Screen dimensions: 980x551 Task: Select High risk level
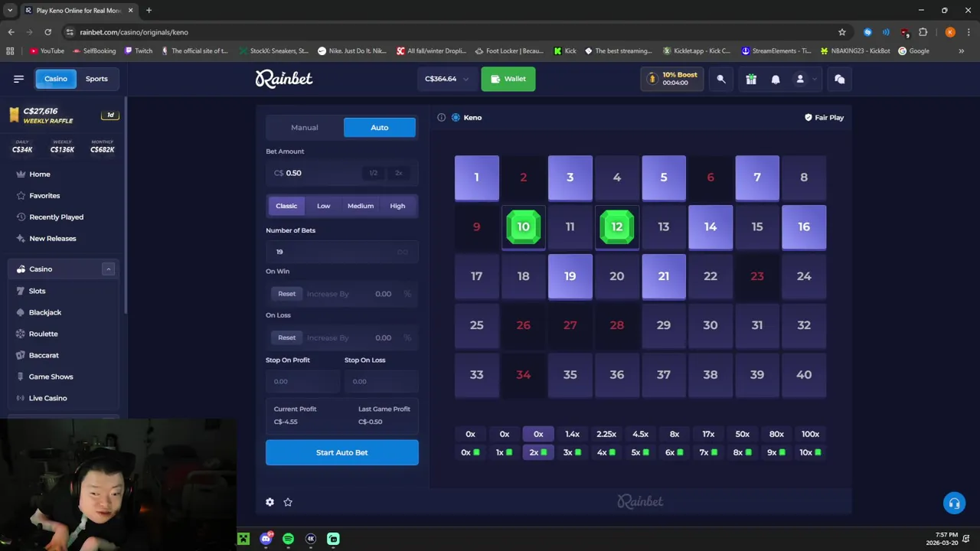[x=397, y=206]
